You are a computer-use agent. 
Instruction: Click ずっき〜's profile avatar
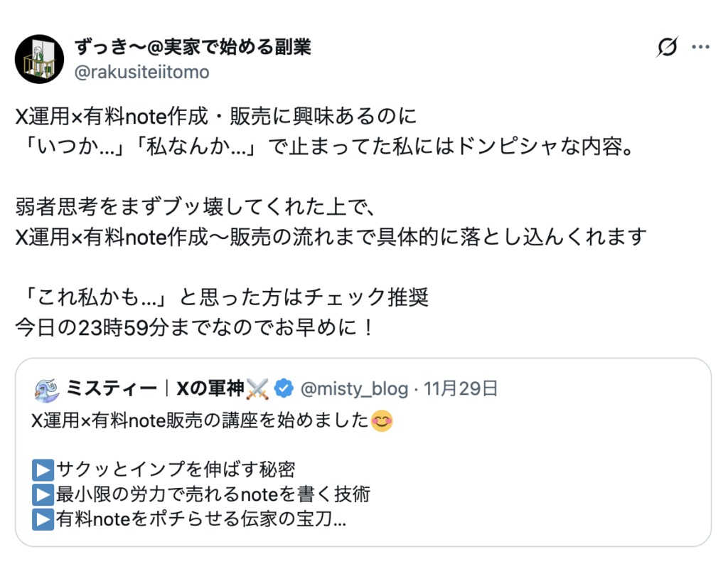click(38, 58)
